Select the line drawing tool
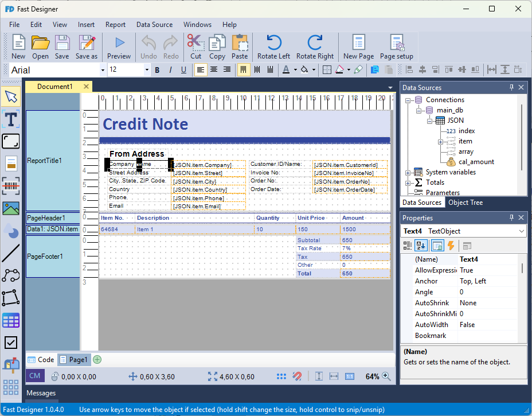532x416 pixels. point(11,253)
